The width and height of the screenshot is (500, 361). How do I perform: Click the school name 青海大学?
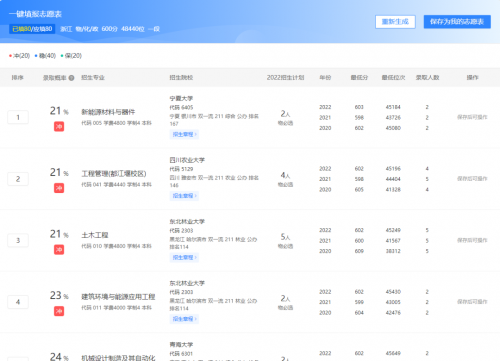[x=181, y=344]
